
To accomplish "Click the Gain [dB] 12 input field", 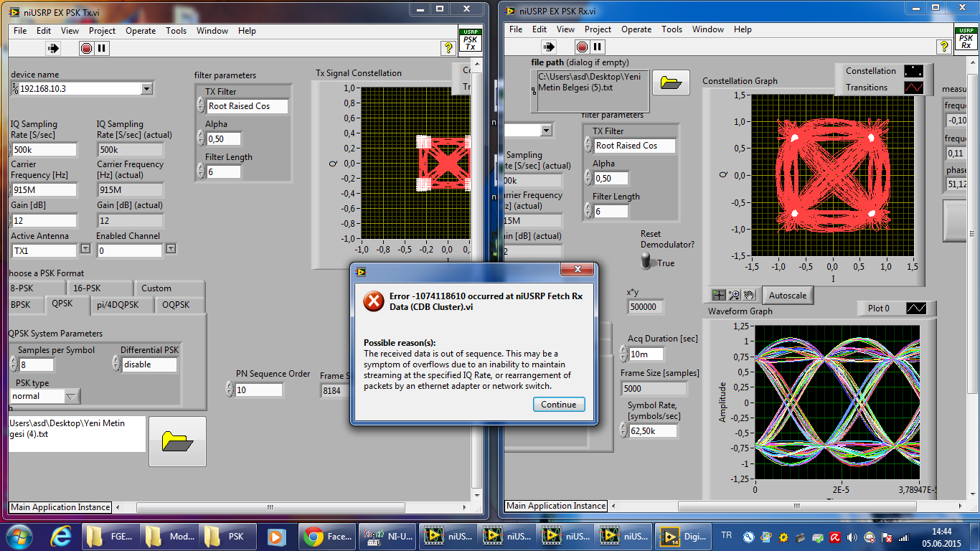I will point(44,220).
